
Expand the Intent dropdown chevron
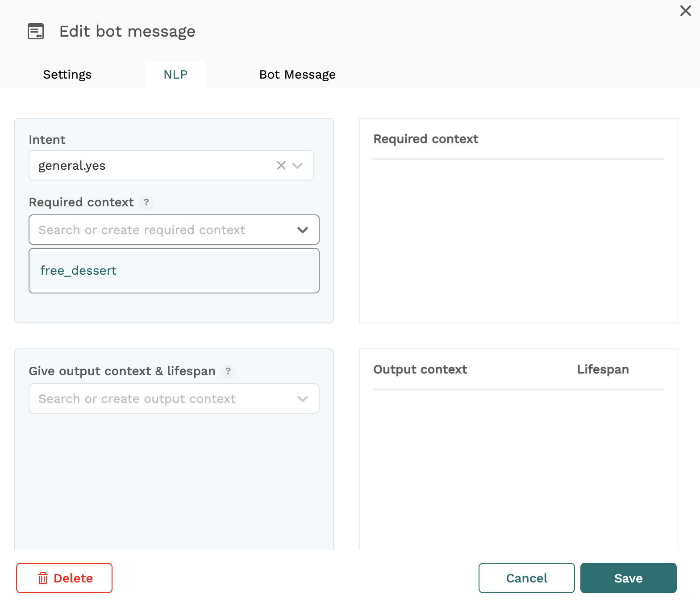297,166
